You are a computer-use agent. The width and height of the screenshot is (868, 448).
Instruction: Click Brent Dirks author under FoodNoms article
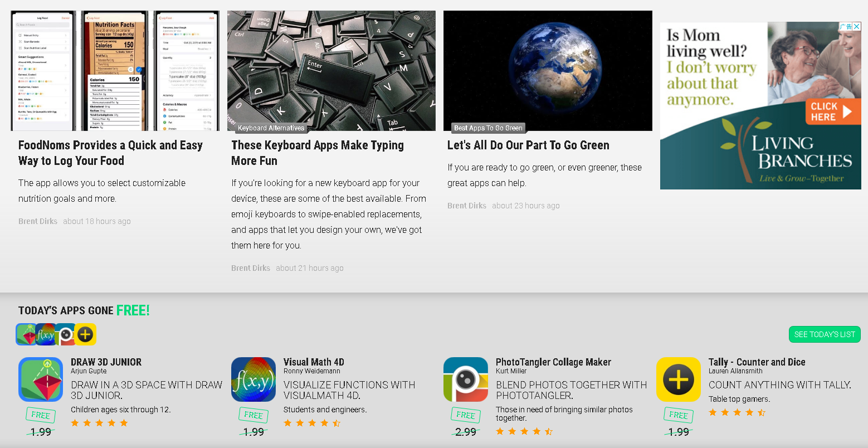tap(38, 221)
